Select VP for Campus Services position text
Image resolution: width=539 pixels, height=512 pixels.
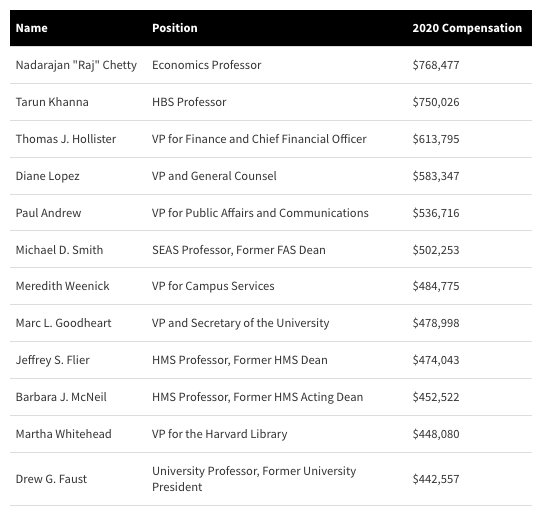pos(213,286)
